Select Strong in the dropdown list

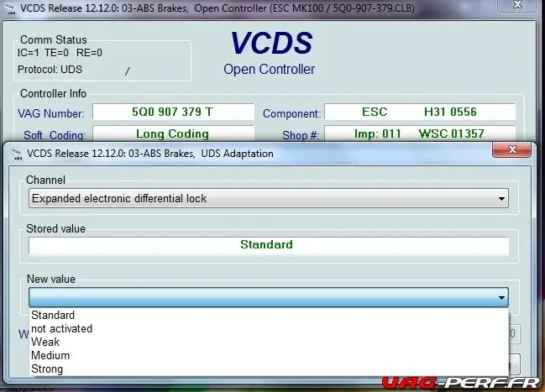click(x=269, y=369)
